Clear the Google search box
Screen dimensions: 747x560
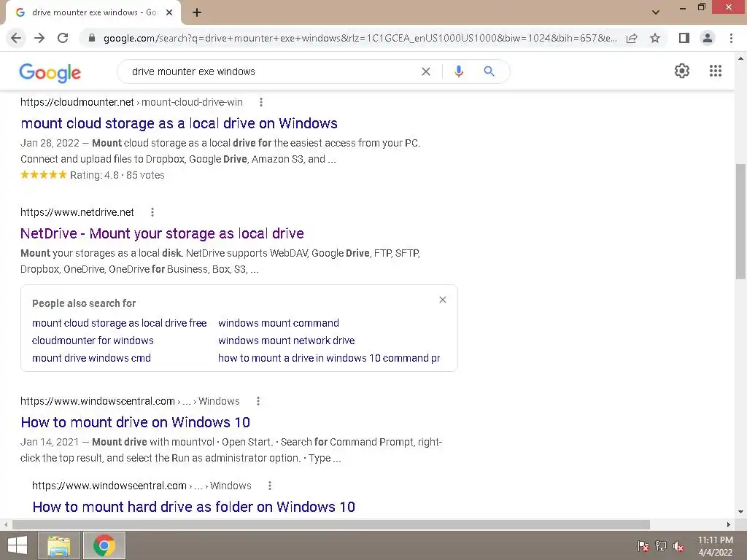click(x=426, y=71)
